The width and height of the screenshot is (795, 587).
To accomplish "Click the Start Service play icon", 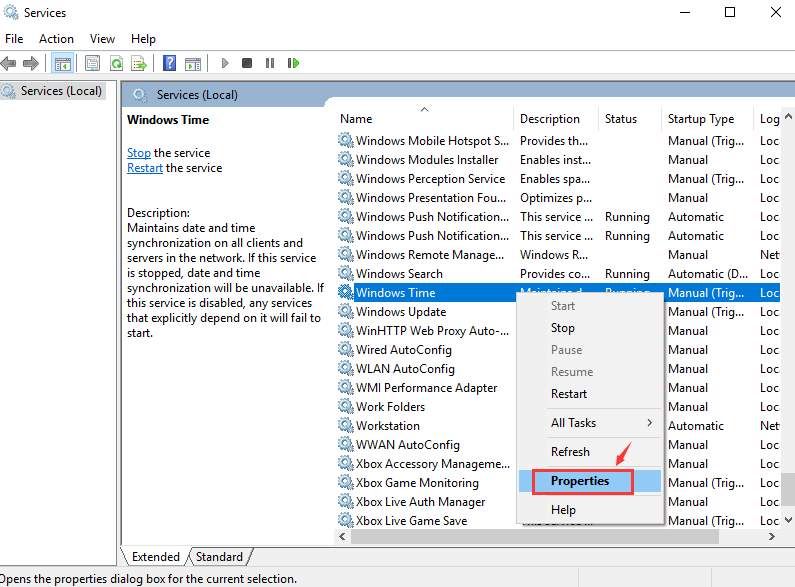I will [x=225, y=63].
